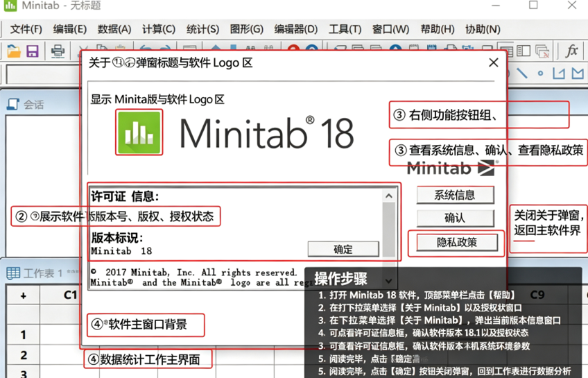Select the polygon drawing tool at toolbar end
This screenshot has height=378, width=588.
[578, 73]
